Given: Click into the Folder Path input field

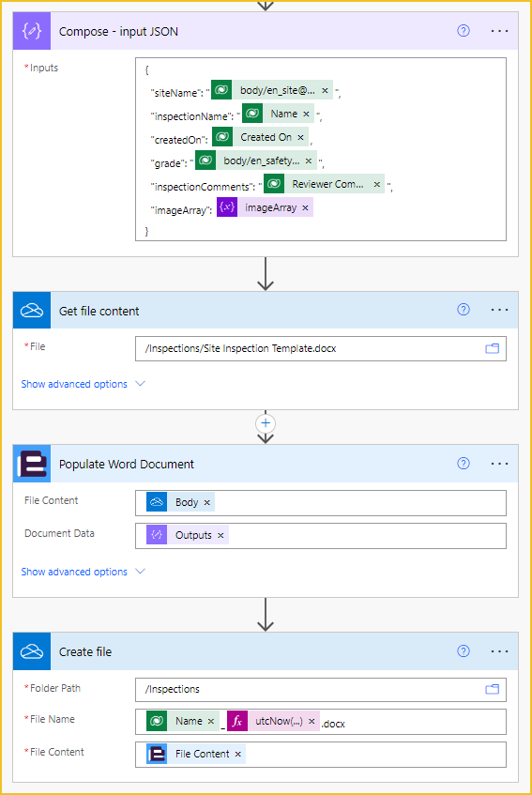Looking at the screenshot, I should [321, 690].
